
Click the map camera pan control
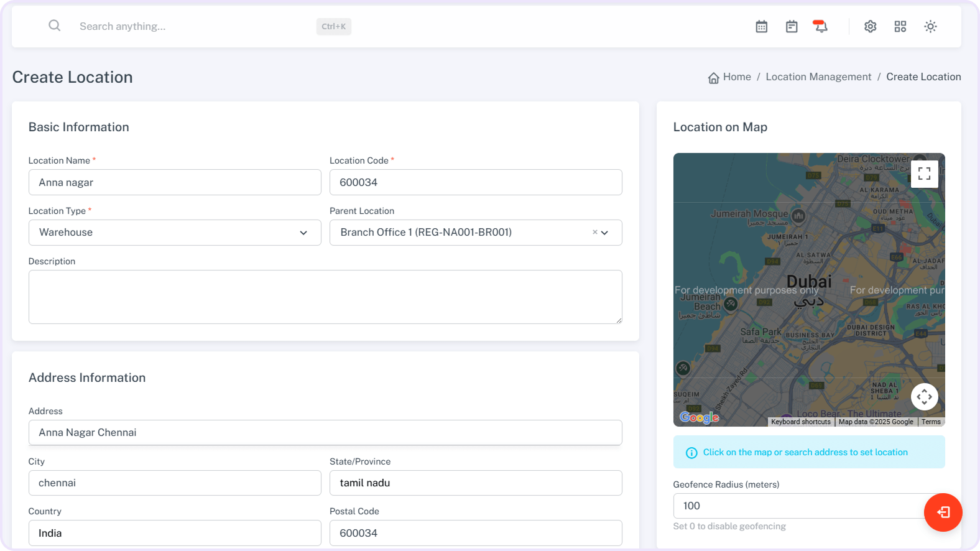924,397
